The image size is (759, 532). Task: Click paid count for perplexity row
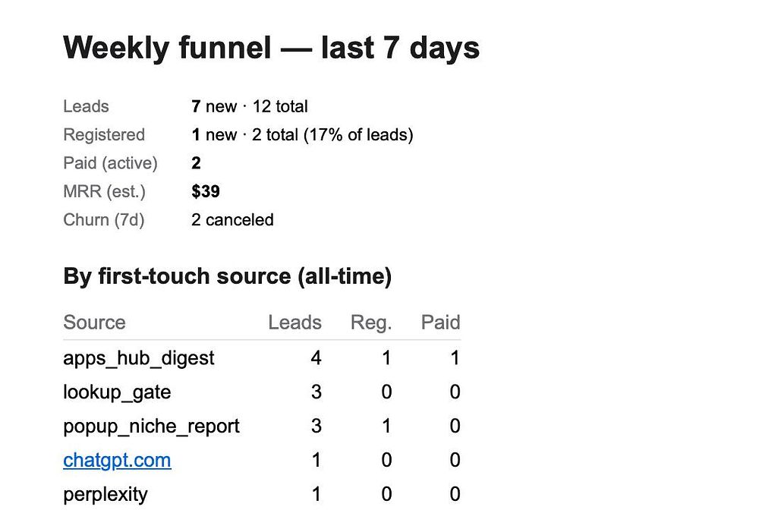(455, 494)
